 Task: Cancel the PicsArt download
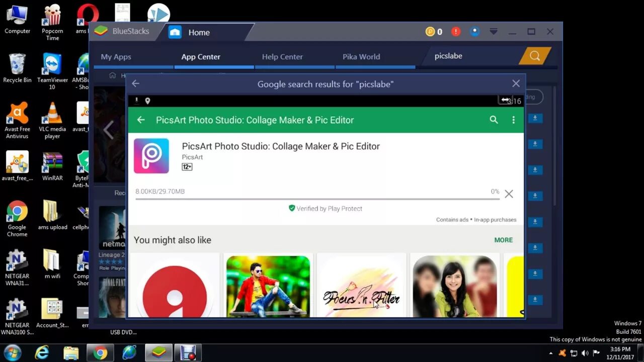509,194
